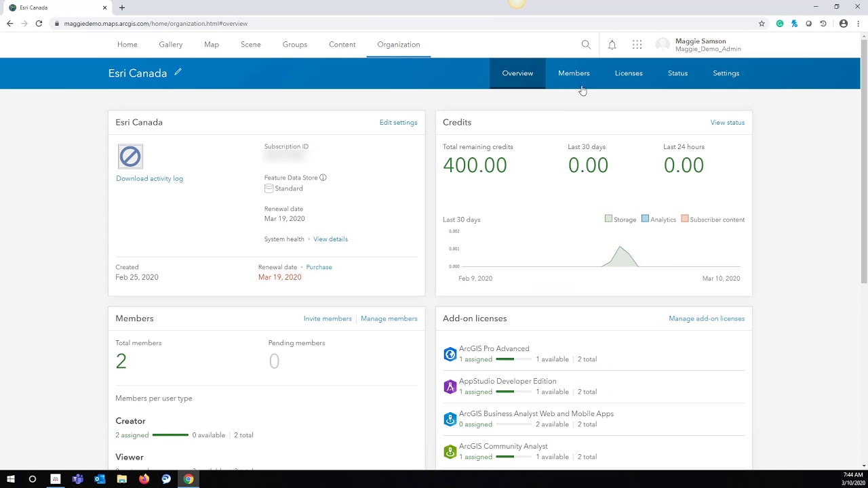Toggle the Analytics legend item
This screenshot has width=868, height=488.
pos(658,219)
